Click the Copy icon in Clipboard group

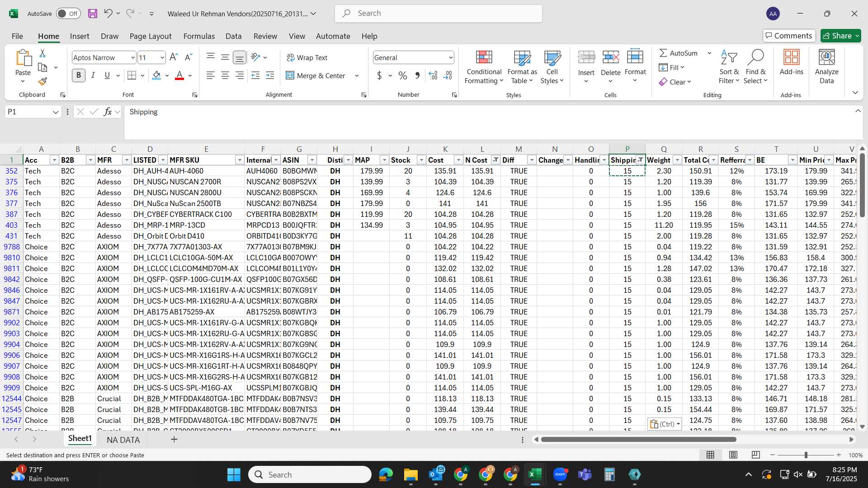coord(43,68)
